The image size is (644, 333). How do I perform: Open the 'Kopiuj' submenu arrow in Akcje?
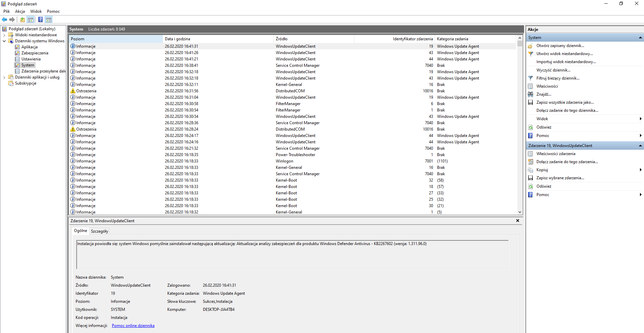[641, 170]
